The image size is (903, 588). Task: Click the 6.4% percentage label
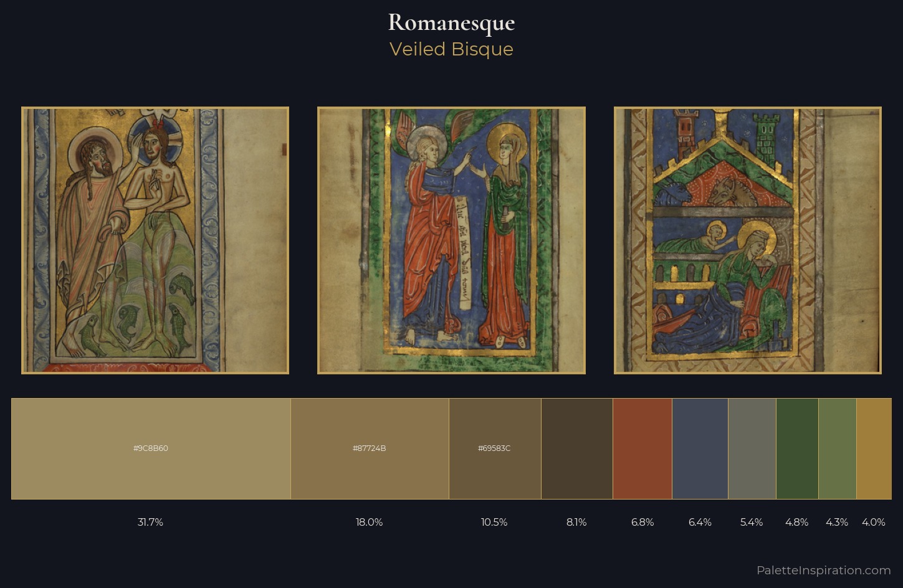(700, 522)
